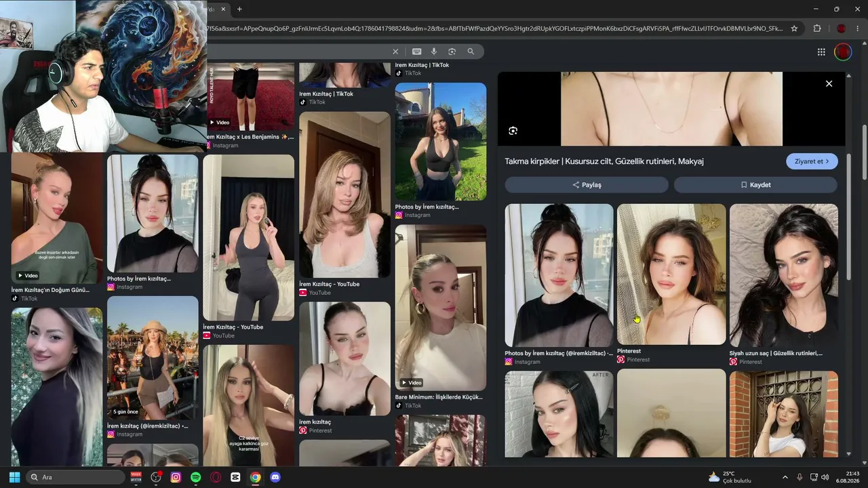868x488 pixels.
Task: Clear the Google search box text
Action: coord(395,52)
